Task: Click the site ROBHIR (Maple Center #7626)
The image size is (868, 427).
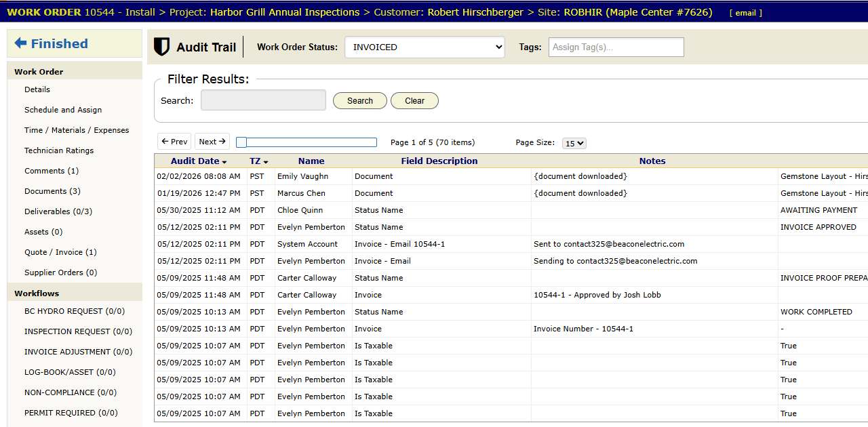Action: (638, 12)
